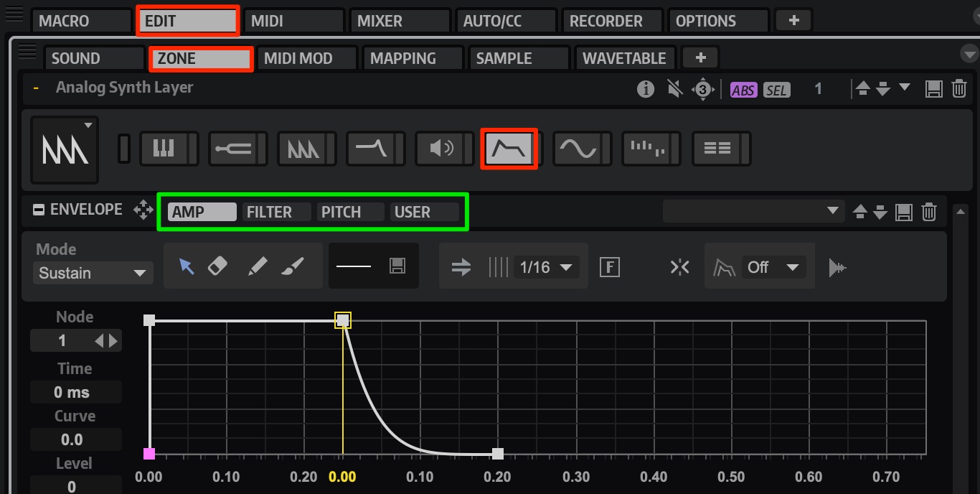Select the arrow Edit tool

tap(187, 267)
